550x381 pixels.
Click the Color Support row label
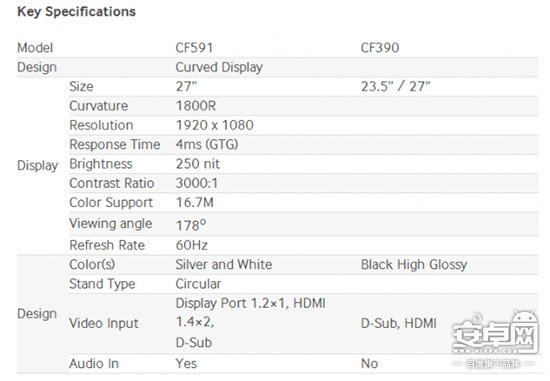click(x=111, y=202)
